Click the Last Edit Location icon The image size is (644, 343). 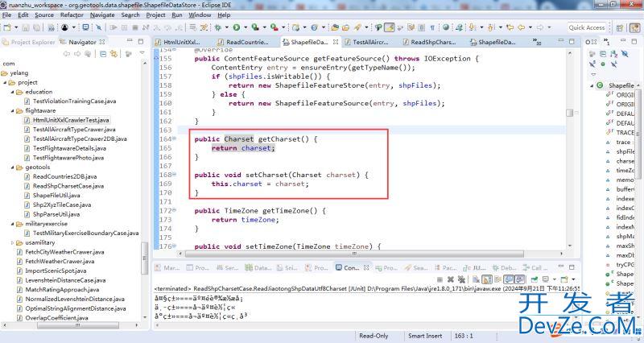click(x=510, y=27)
